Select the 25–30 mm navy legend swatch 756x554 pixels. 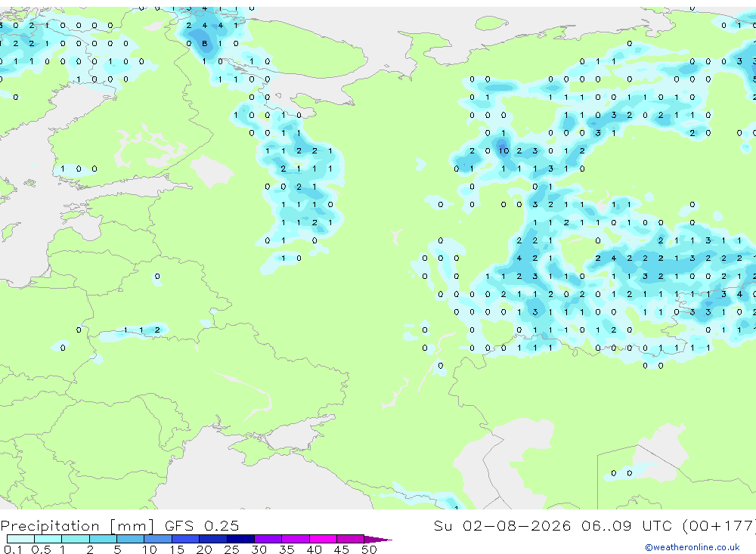[240, 539]
